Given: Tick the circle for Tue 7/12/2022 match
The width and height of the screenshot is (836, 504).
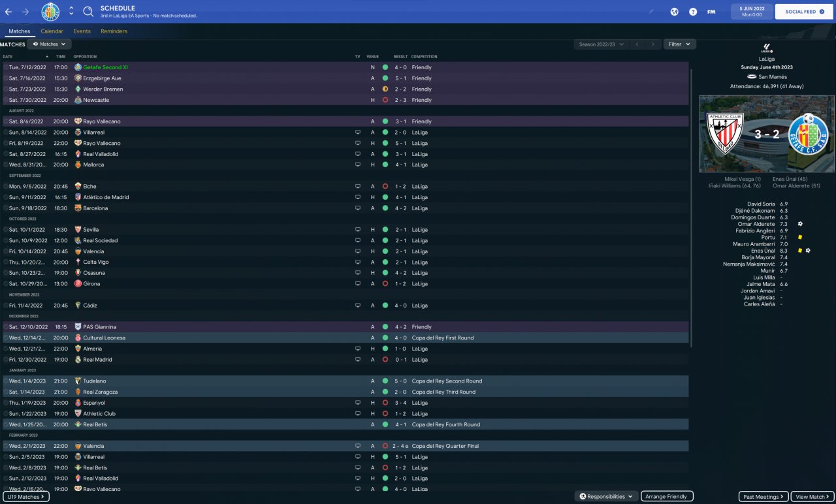Looking at the screenshot, I should tap(6, 67).
